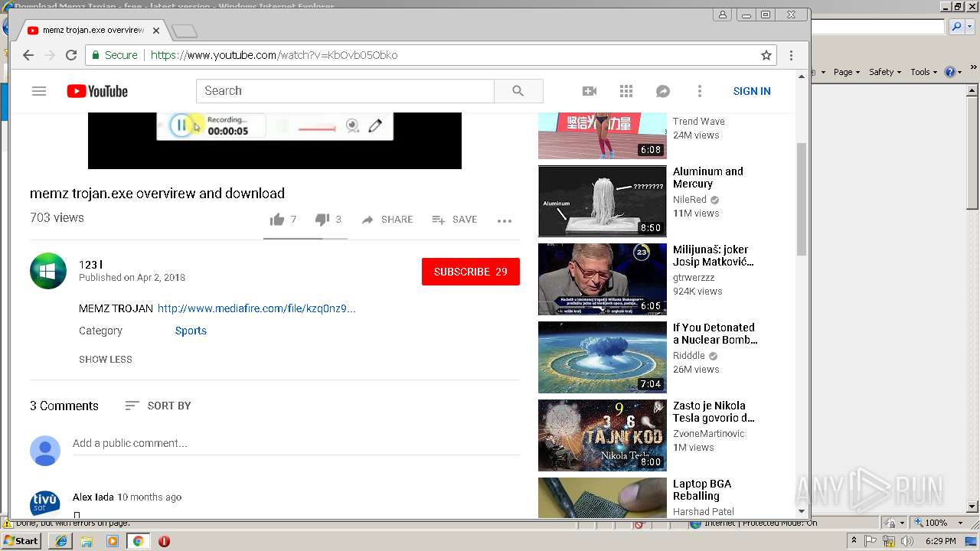Open Internet Explorer from the taskbar
This screenshot has width=980, height=551.
(x=60, y=540)
